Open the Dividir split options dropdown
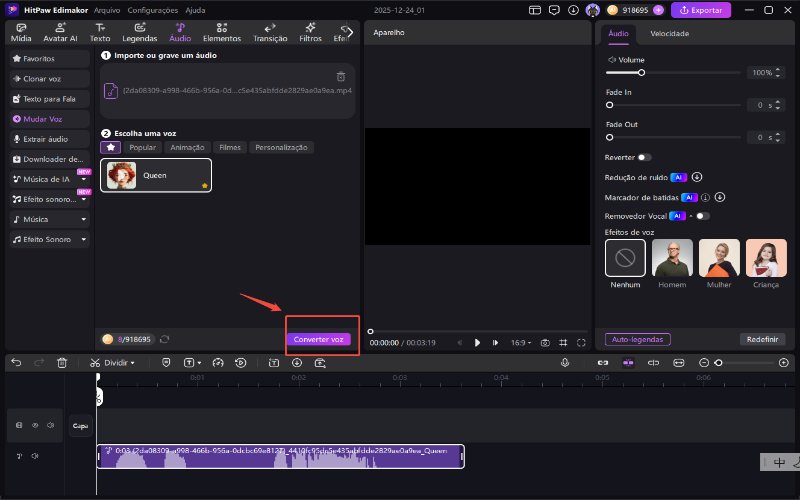The height and width of the screenshot is (500, 800). tap(134, 362)
